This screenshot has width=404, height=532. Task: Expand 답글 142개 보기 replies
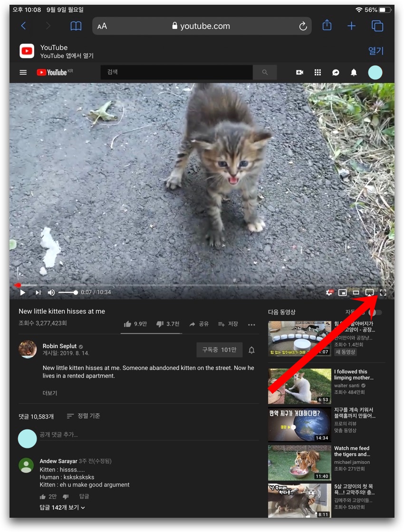[x=62, y=508]
